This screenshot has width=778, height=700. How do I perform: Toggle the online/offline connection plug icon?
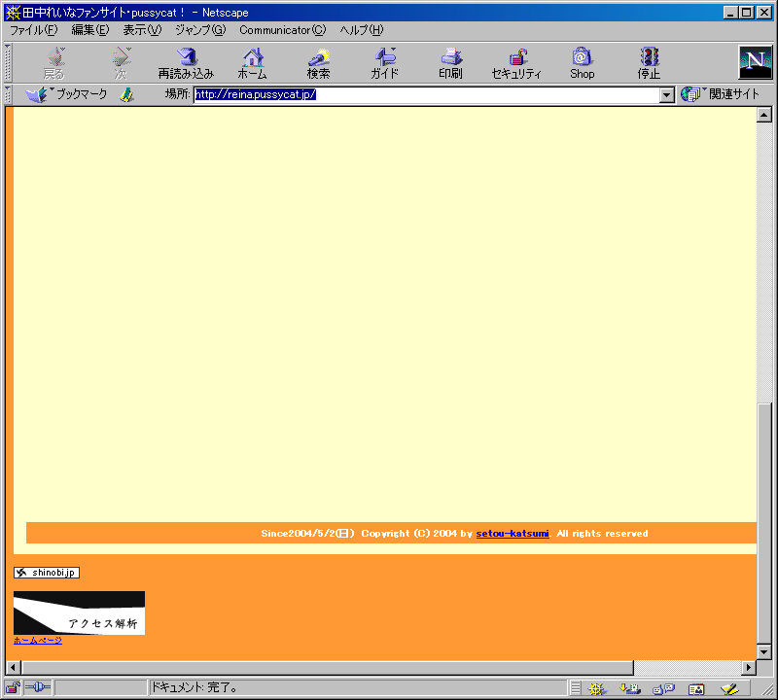(x=38, y=687)
